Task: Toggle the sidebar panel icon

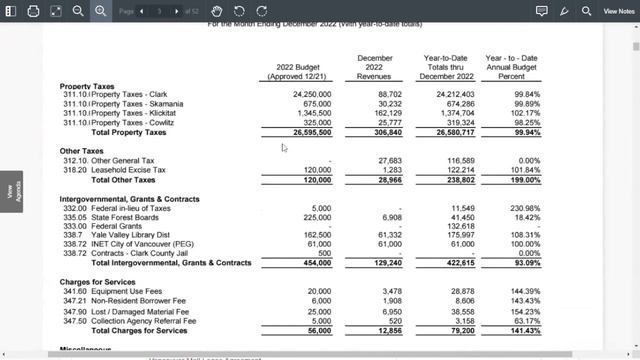Action: 11,11
